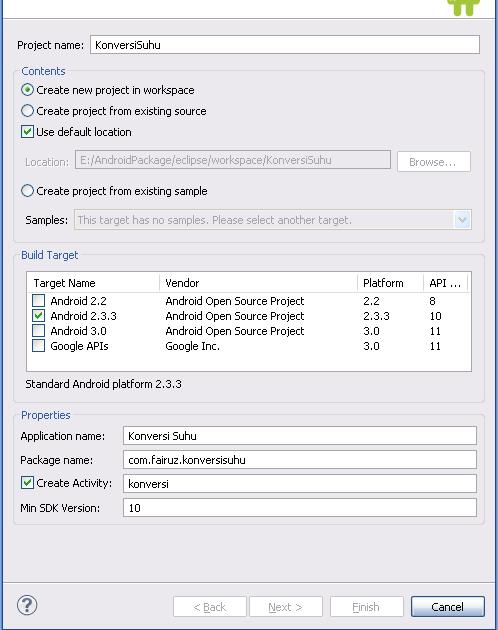
Task: Click platform cell '2.3.3'
Action: [x=376, y=316]
